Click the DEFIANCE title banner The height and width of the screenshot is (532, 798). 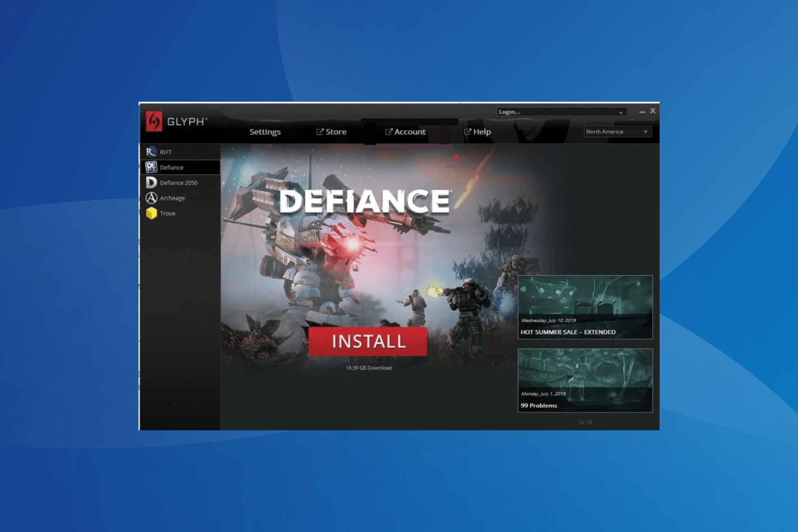click(x=365, y=202)
